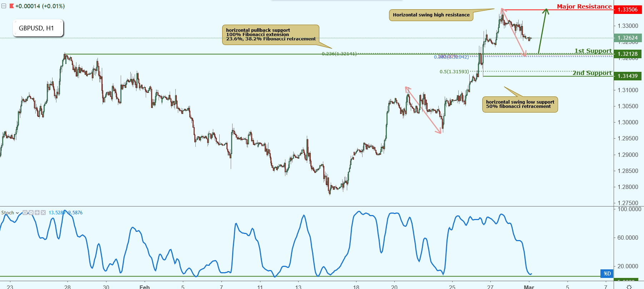Click the Mar date on time axis
644x289 pixels.
529,287
